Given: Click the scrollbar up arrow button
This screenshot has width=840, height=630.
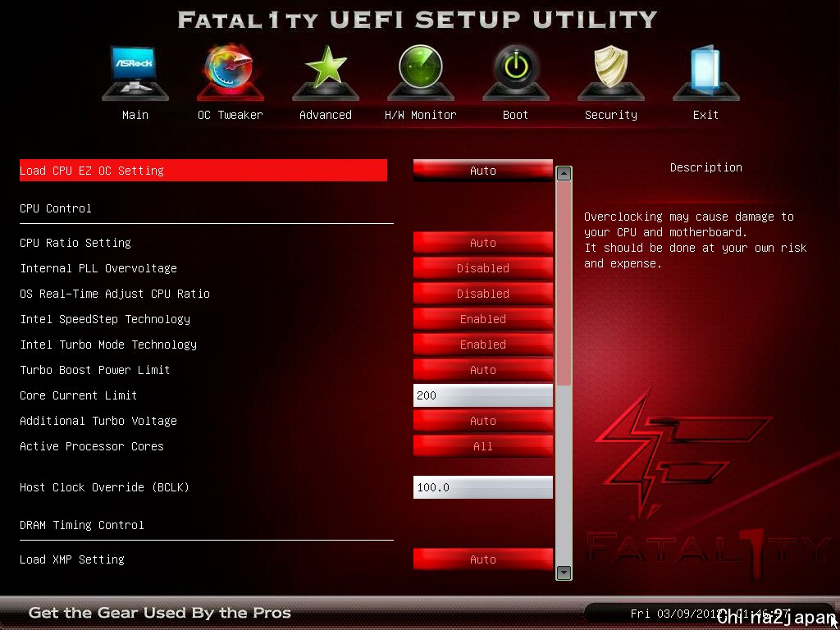Looking at the screenshot, I should (x=564, y=174).
